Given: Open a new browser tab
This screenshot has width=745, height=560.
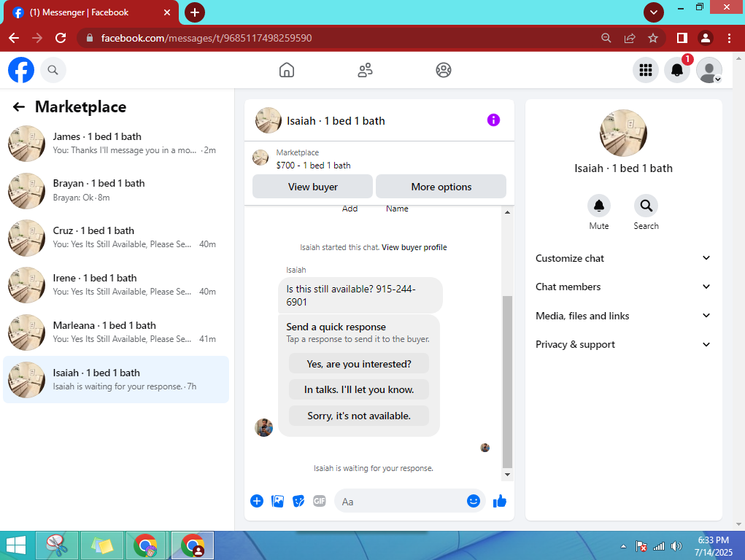Looking at the screenshot, I should pyautogui.click(x=194, y=12).
